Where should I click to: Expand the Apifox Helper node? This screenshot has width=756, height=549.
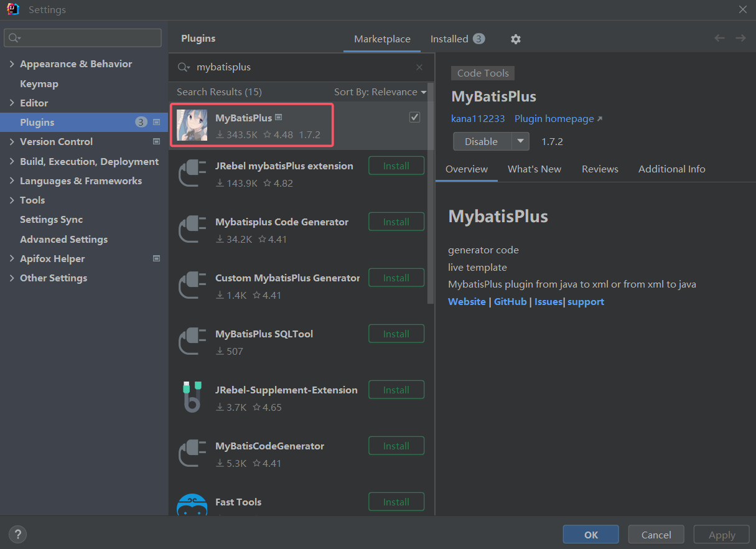(12, 258)
